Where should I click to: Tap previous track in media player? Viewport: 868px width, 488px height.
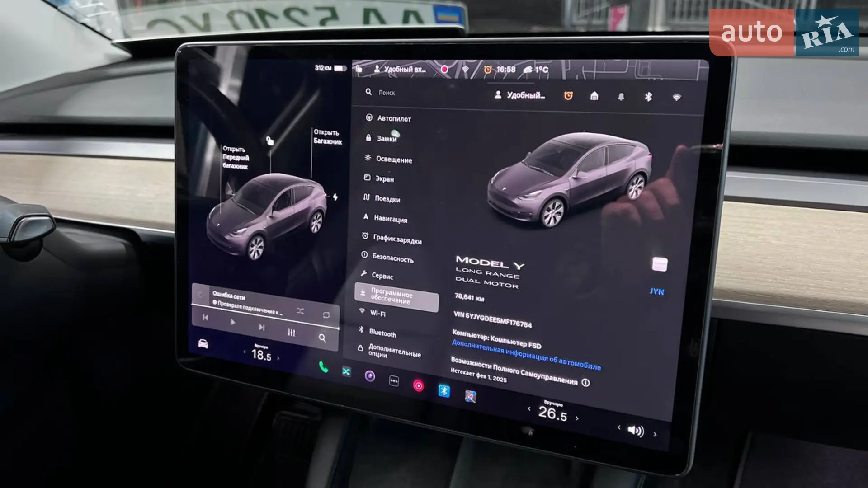(205, 317)
